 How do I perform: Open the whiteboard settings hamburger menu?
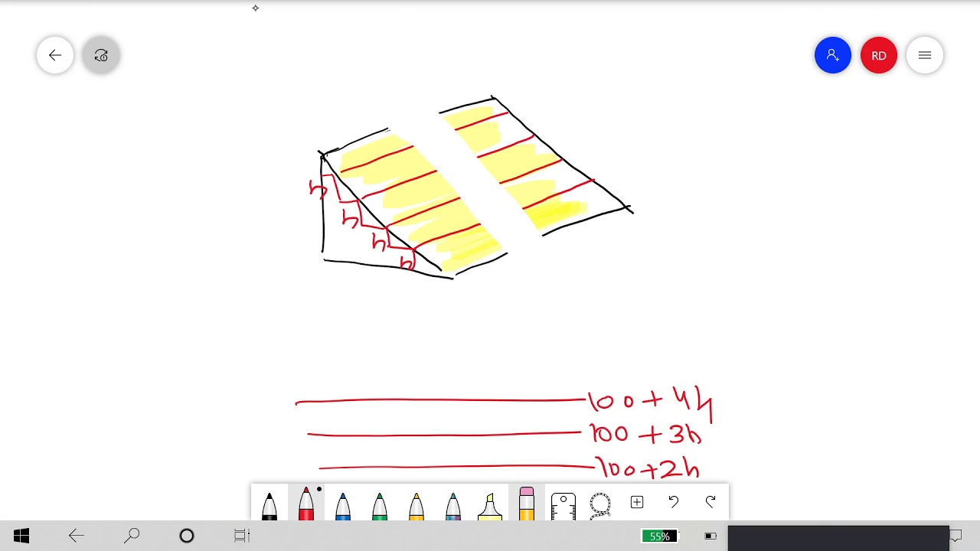coord(925,55)
